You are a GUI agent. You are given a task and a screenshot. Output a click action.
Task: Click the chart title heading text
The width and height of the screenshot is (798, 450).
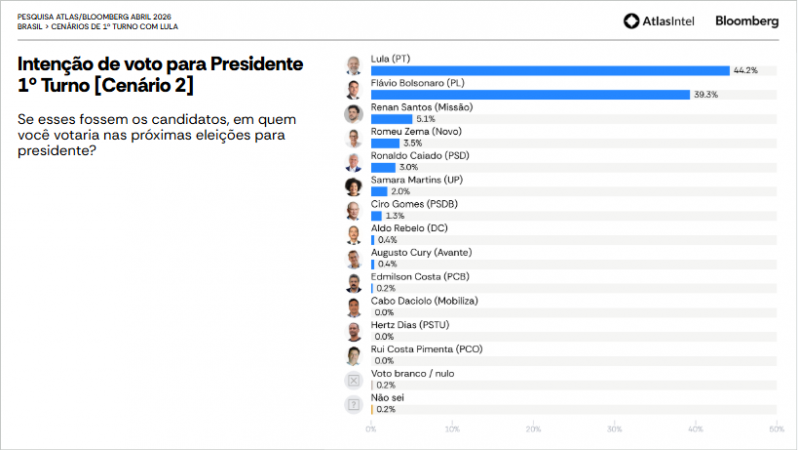(160, 75)
